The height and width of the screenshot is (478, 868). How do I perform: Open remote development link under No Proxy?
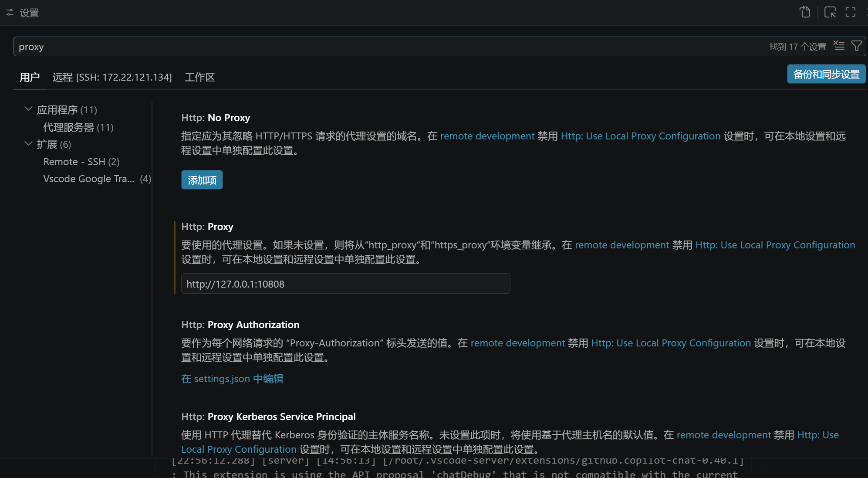coord(487,136)
